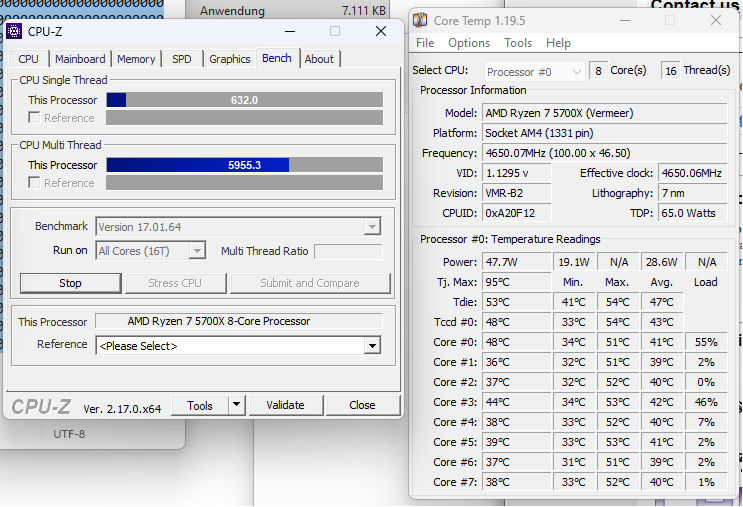Viewport: 743px width, 507px height.
Task: Click Core #0 load value 55%
Action: [x=706, y=342]
